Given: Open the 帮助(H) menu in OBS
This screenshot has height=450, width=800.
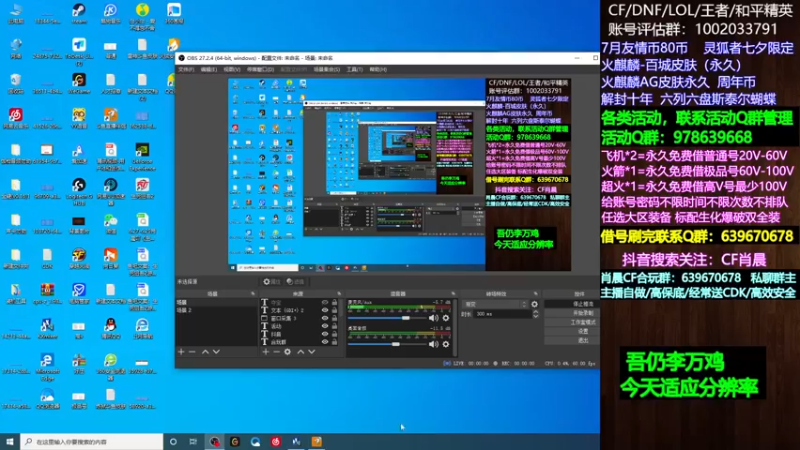Looking at the screenshot, I should coord(378,69).
